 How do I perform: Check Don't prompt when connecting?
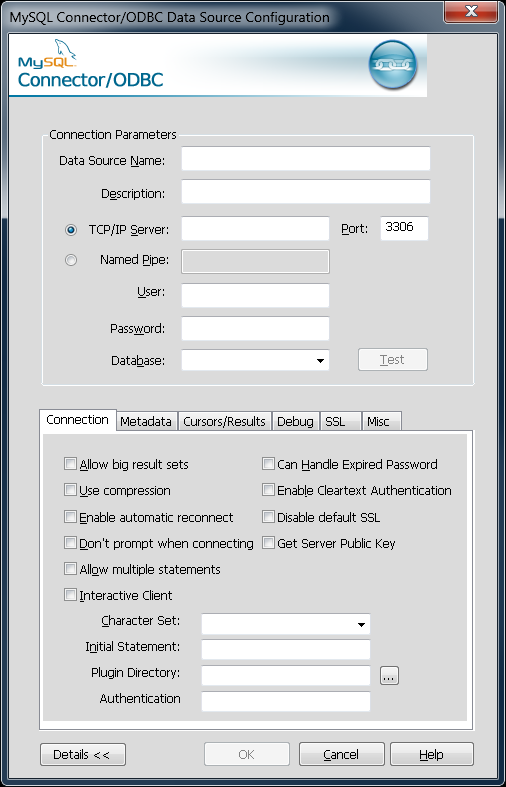pos(70,543)
